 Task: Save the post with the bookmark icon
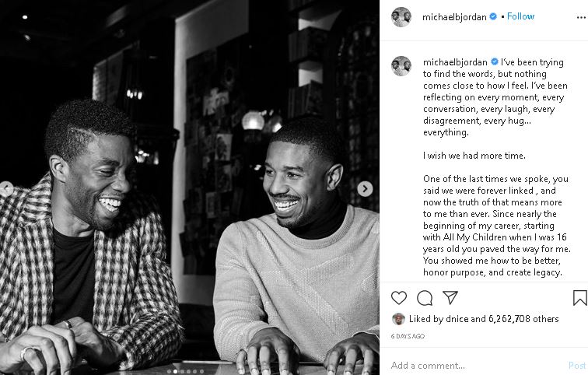(x=579, y=298)
